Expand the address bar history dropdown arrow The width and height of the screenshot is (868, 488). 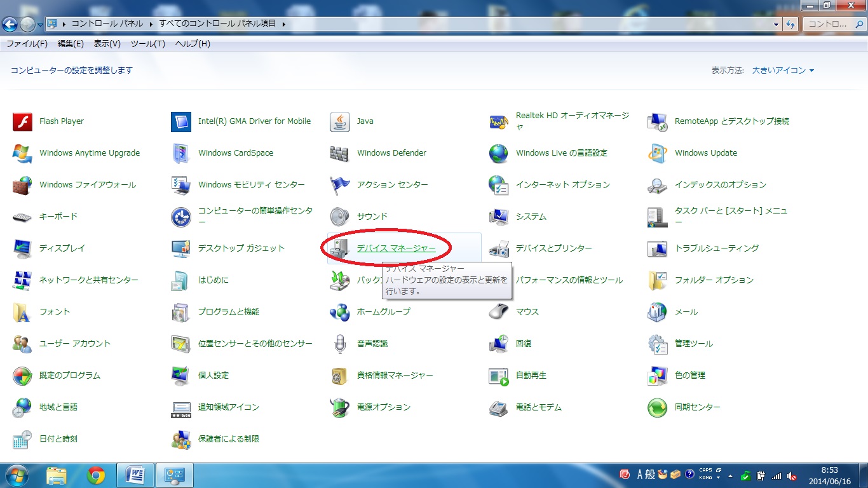776,24
